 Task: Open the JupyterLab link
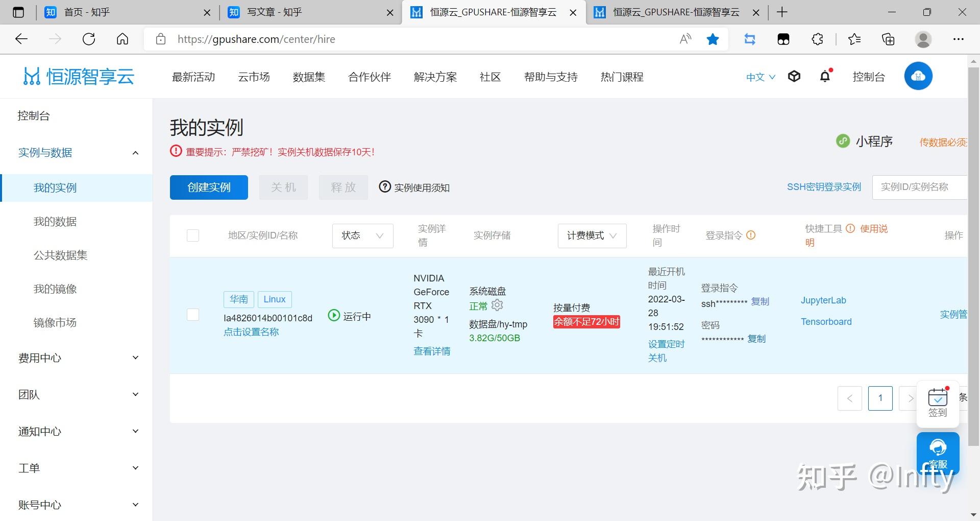(x=823, y=300)
